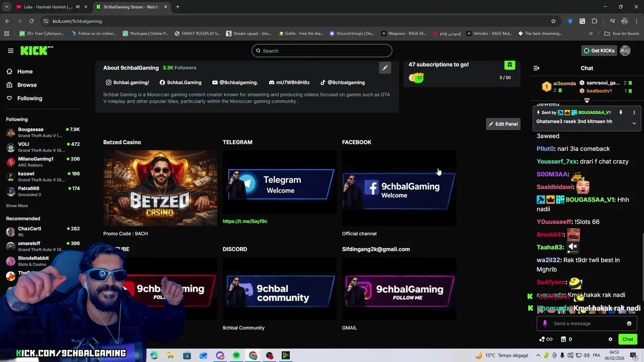The width and height of the screenshot is (644, 362).
Task: Switch to the Luka - Hashrab Hashish tab
Action: click(x=48, y=7)
